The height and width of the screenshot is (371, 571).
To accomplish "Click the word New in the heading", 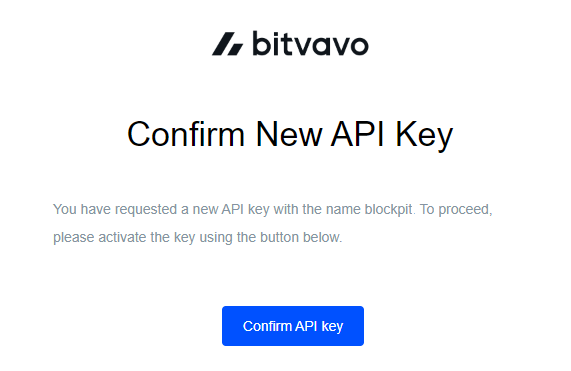I will click(288, 134).
